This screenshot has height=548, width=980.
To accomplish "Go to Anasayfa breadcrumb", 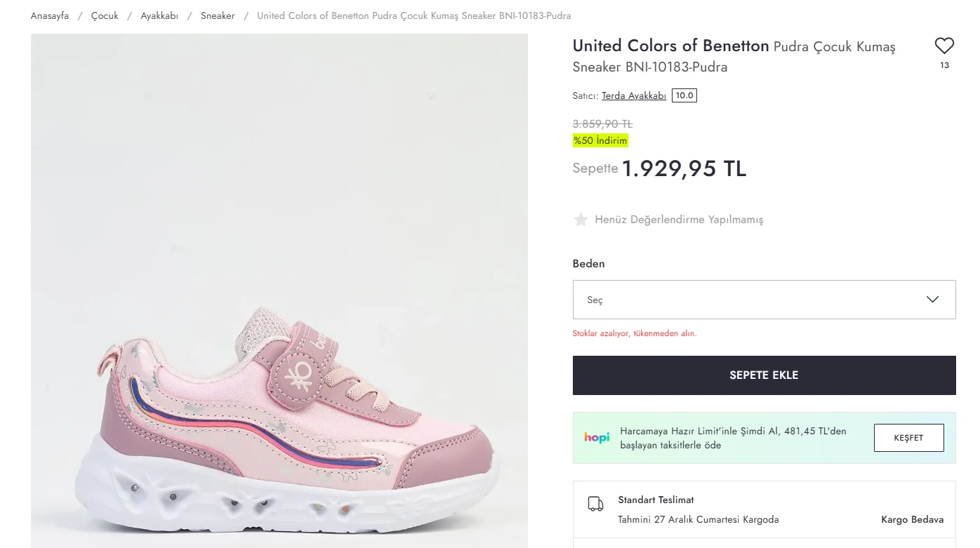I will point(50,15).
